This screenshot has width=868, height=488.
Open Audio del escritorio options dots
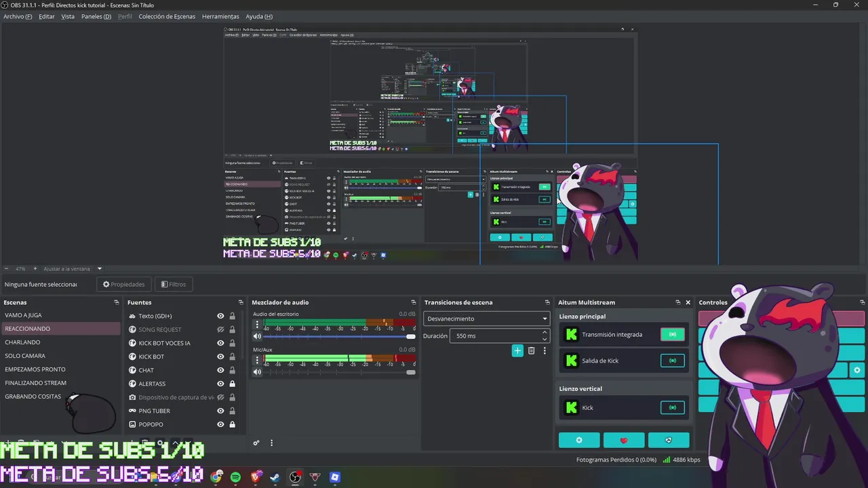pos(257,325)
